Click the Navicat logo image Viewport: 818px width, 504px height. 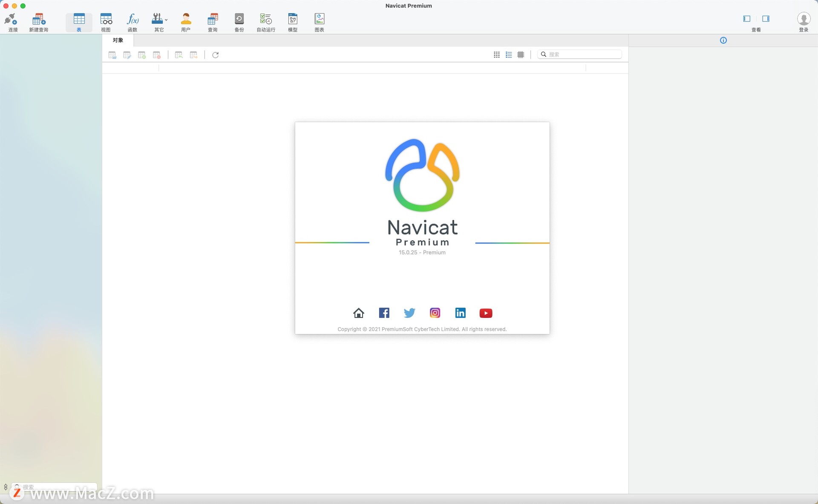point(422,175)
